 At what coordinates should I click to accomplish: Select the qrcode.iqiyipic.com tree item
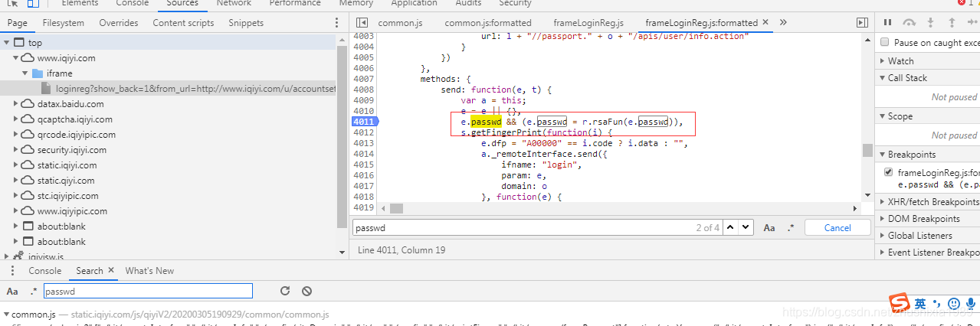coord(75,135)
